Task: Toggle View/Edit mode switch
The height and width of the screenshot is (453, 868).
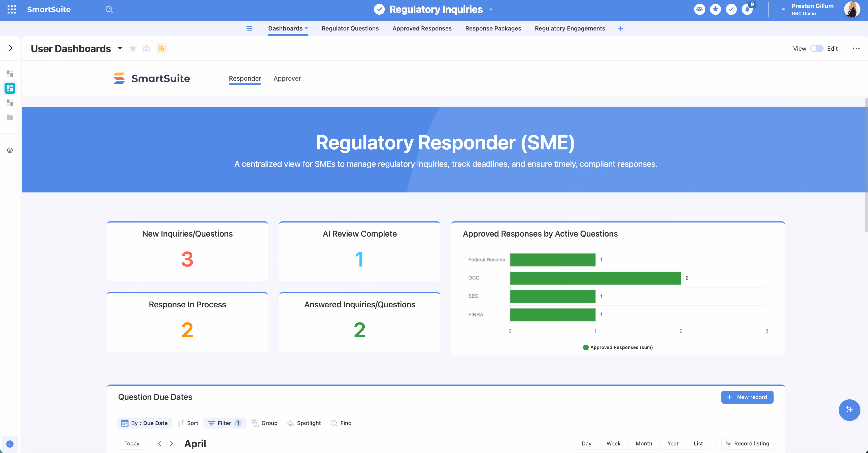Action: coord(817,49)
